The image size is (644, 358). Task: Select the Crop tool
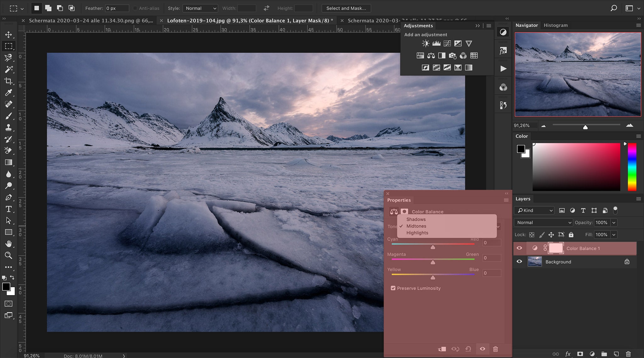[x=8, y=81]
